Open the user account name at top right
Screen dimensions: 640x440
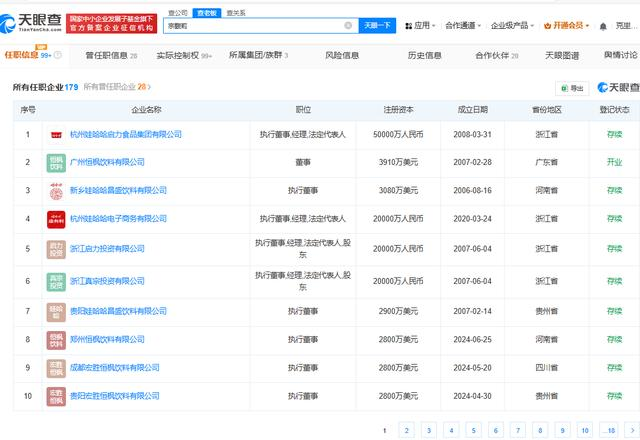click(x=626, y=26)
